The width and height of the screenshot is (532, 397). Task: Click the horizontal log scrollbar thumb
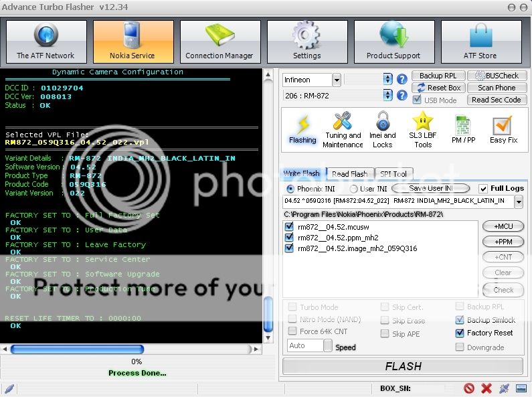(78, 349)
